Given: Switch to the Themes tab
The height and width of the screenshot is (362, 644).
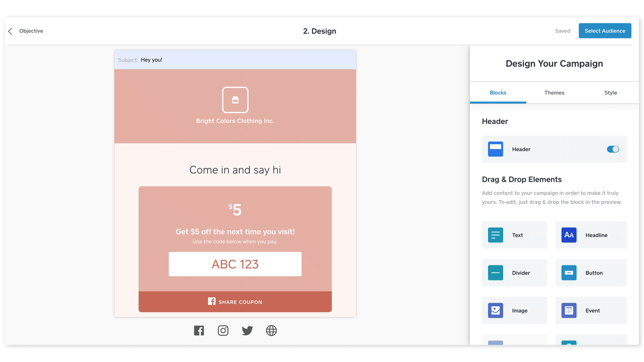Looking at the screenshot, I should point(554,93).
